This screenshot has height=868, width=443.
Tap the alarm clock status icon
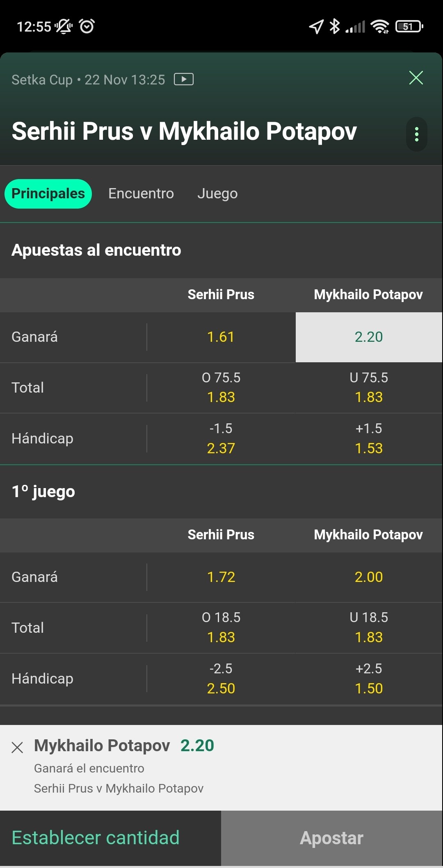87,26
